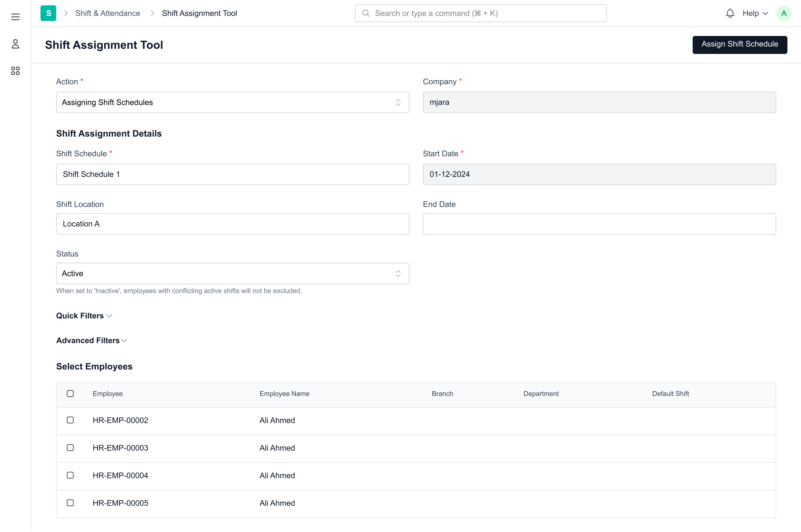Viewport: 801px width, 532px height.
Task: Click the search magnifier icon
Action: point(366,13)
